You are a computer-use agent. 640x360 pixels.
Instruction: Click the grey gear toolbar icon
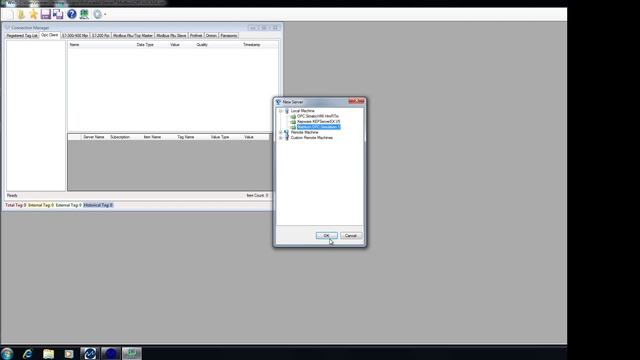[x=97, y=14]
